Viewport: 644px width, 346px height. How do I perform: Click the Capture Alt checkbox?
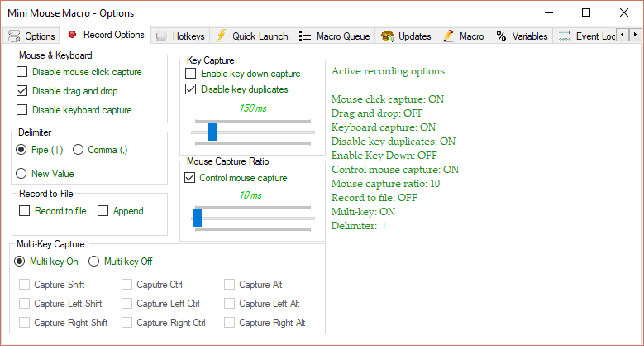(x=229, y=285)
